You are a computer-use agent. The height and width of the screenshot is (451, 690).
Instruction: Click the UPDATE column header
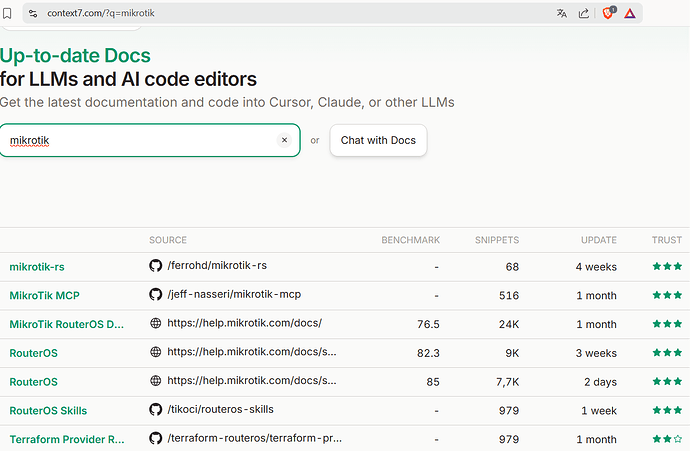pyautogui.click(x=599, y=240)
